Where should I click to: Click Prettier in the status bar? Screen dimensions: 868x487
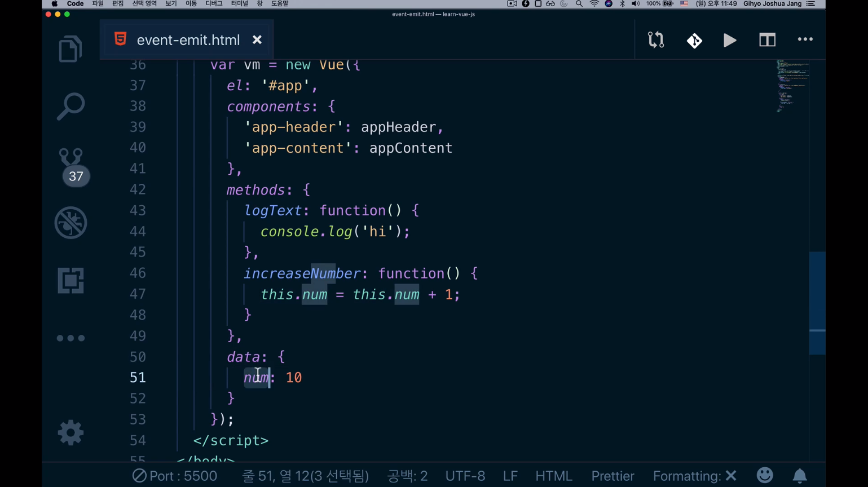(x=613, y=476)
